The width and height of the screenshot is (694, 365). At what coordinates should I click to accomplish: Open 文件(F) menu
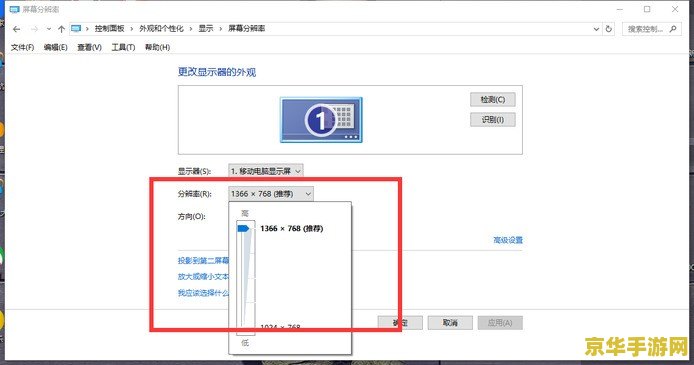[x=22, y=47]
